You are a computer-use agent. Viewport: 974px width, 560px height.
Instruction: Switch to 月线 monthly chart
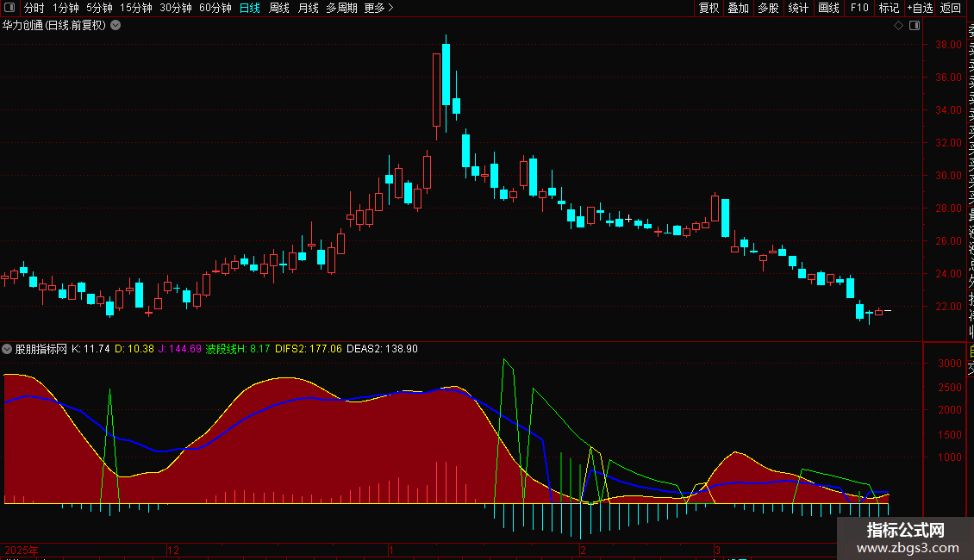pyautogui.click(x=308, y=8)
